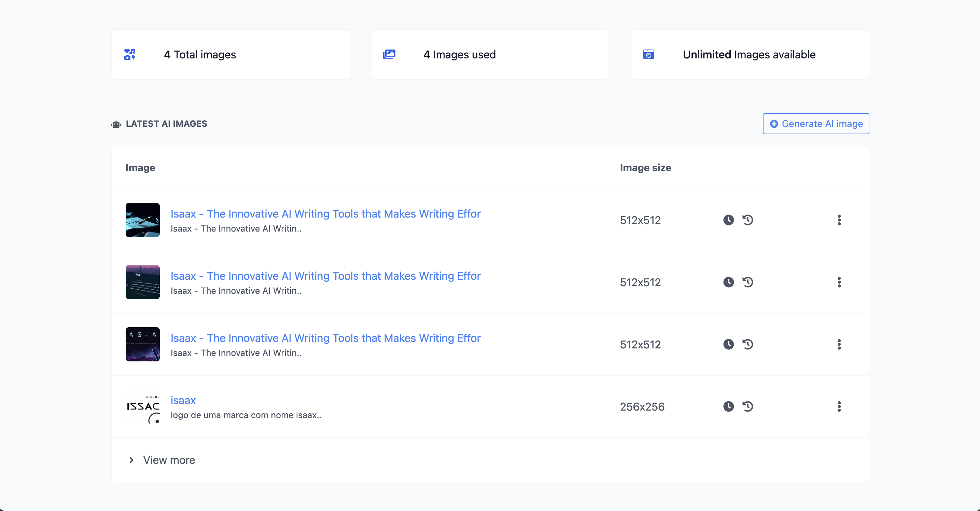This screenshot has width=980, height=511.
Task: Click the Generate AI image button
Action: (816, 124)
